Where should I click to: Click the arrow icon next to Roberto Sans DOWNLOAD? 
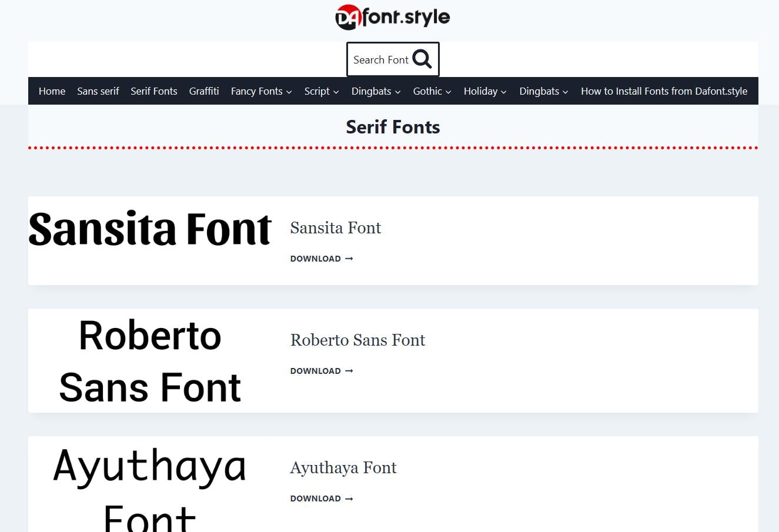pos(349,371)
